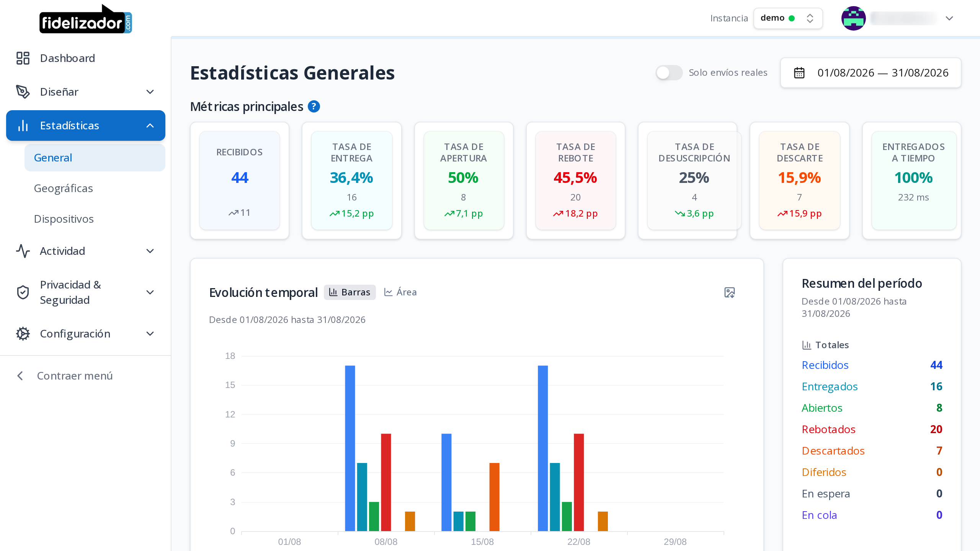The width and height of the screenshot is (980, 551).
Task: Select the Tasa de Descarte card
Action: point(800,181)
